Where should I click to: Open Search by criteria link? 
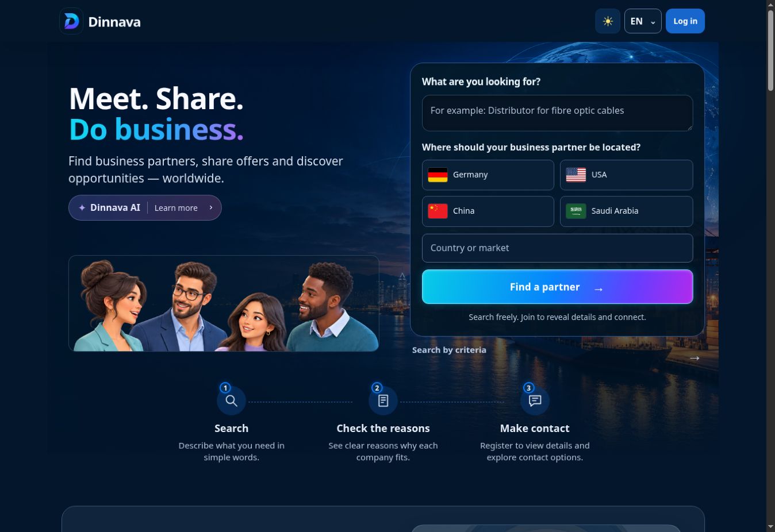tap(449, 350)
